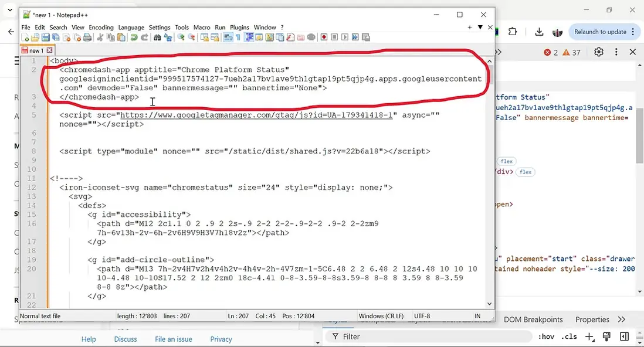The image size is (644, 347).
Task: Open the Folder as Workspace icon
Action: (x=301, y=38)
